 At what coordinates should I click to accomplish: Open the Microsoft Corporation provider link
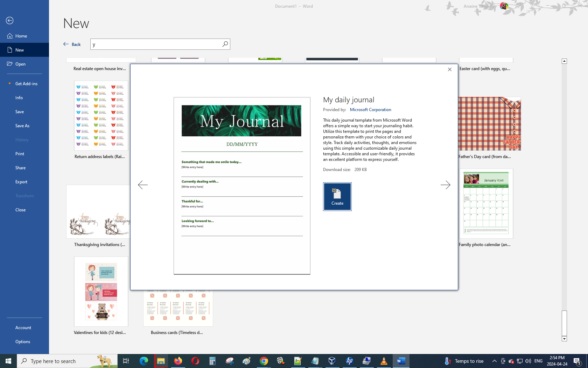tap(370, 110)
